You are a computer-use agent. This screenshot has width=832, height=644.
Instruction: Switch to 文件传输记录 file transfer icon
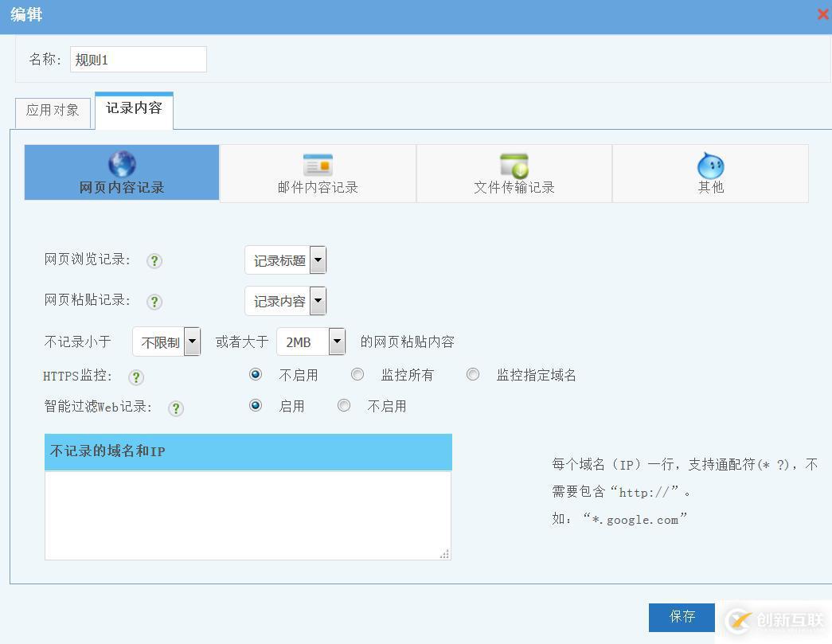[514, 173]
